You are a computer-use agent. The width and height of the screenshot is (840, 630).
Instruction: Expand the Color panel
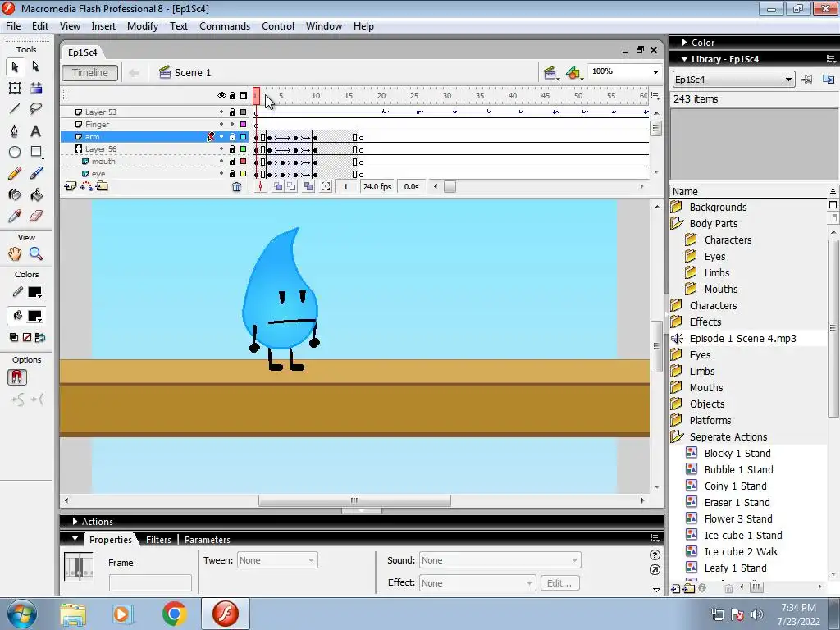click(x=685, y=43)
